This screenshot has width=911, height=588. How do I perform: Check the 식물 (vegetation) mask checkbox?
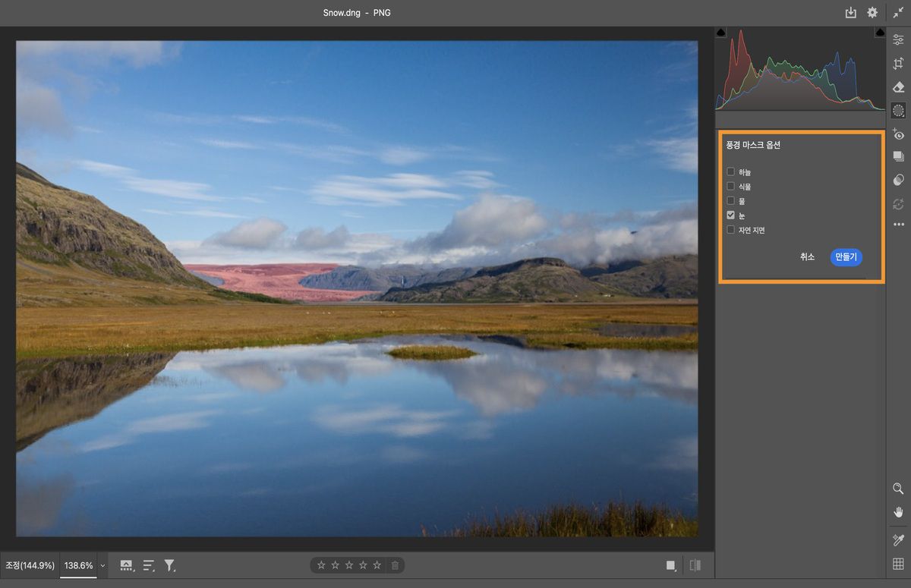coord(730,186)
